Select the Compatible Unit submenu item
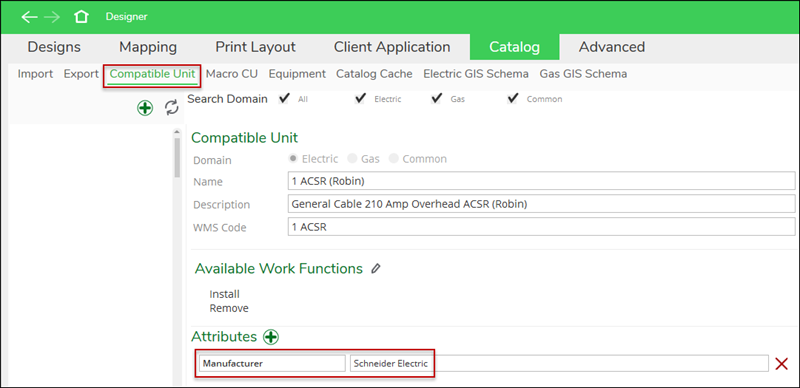 (153, 74)
